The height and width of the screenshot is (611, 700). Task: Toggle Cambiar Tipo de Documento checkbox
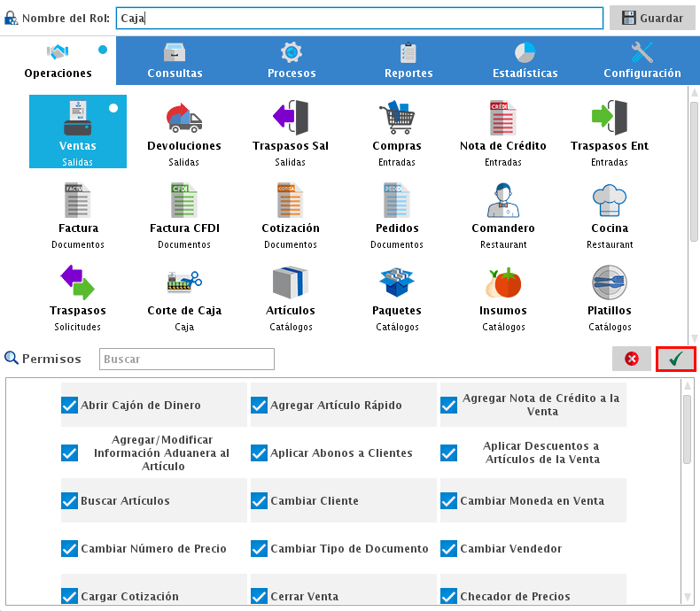(x=260, y=548)
